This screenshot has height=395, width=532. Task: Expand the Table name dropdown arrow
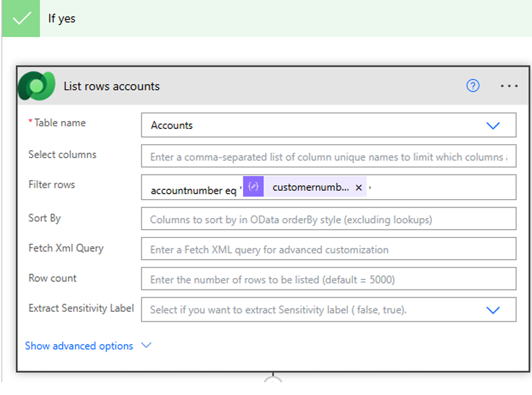pos(493,125)
